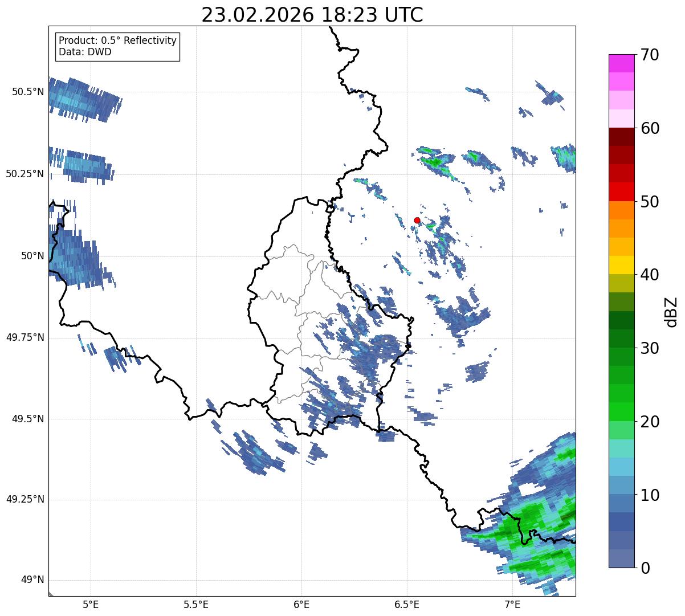This screenshot has height=616, width=685.
Task: Click the red station marker dot
Action: pyautogui.click(x=417, y=220)
